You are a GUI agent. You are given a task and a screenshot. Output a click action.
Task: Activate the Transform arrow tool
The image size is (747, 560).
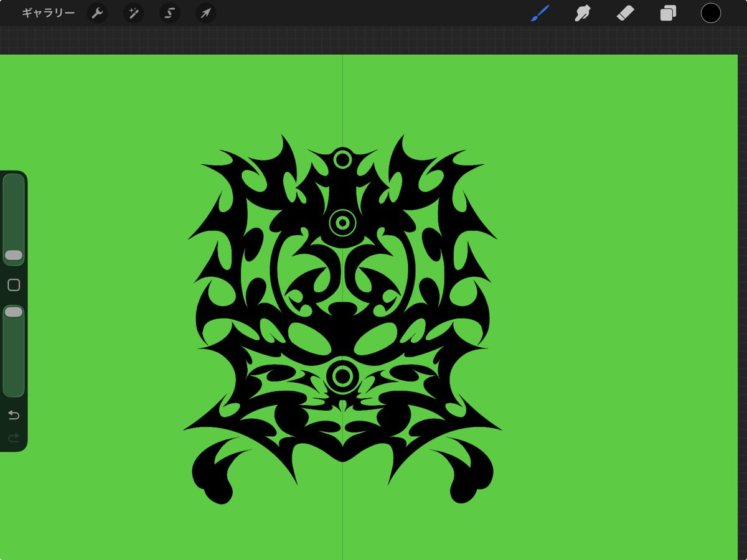[206, 13]
